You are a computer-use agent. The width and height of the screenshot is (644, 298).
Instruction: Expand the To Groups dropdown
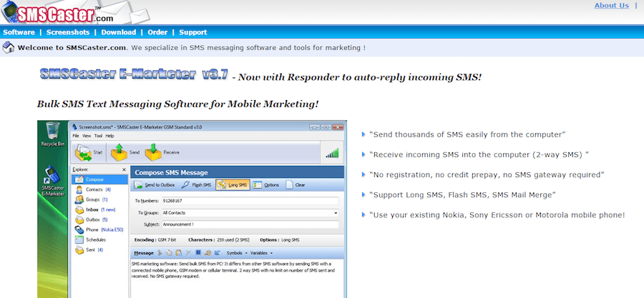pos(336,212)
